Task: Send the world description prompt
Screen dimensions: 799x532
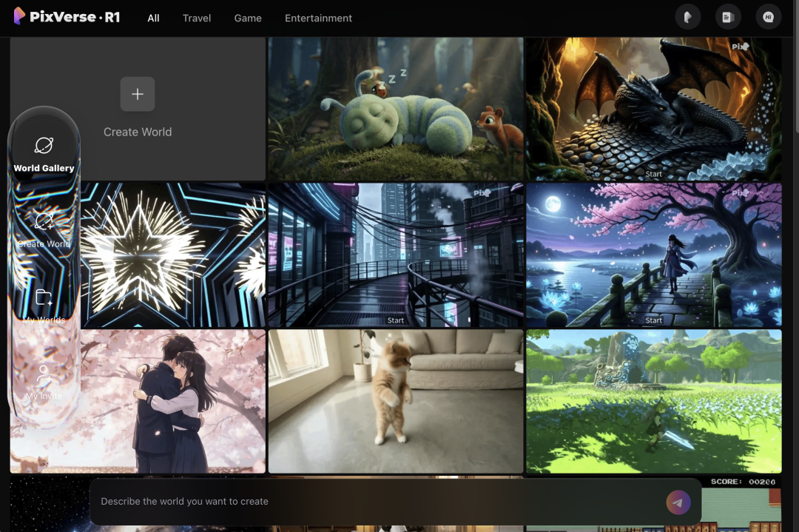Action: pyautogui.click(x=678, y=502)
